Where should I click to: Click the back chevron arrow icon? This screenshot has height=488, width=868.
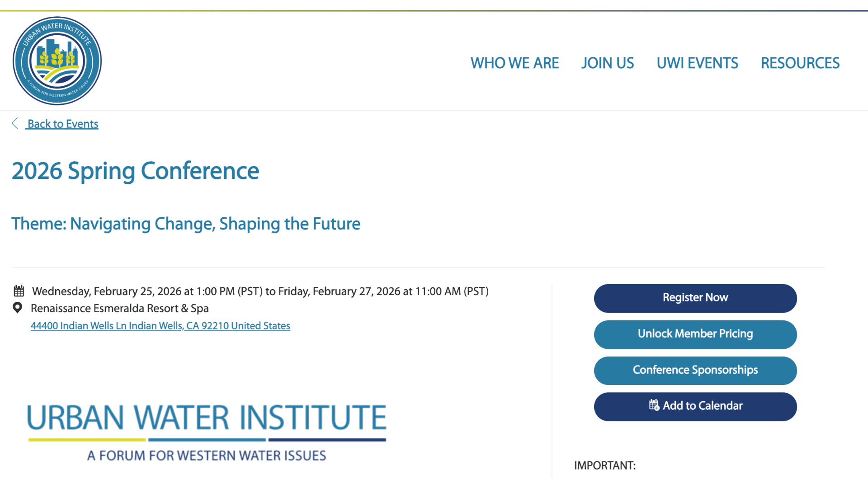(x=15, y=123)
